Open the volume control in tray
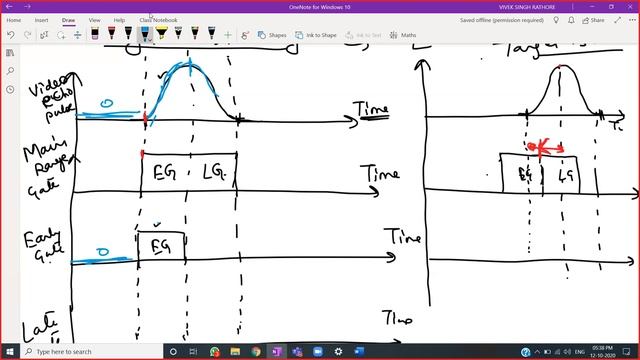Screen dimensions: 640x360 (x=567, y=351)
